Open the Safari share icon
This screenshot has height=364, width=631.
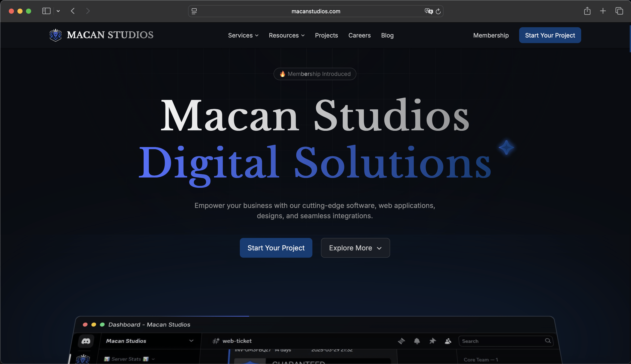(x=587, y=11)
